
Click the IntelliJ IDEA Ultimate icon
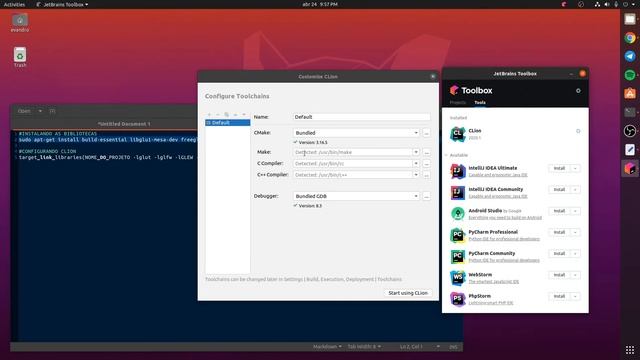click(x=458, y=171)
